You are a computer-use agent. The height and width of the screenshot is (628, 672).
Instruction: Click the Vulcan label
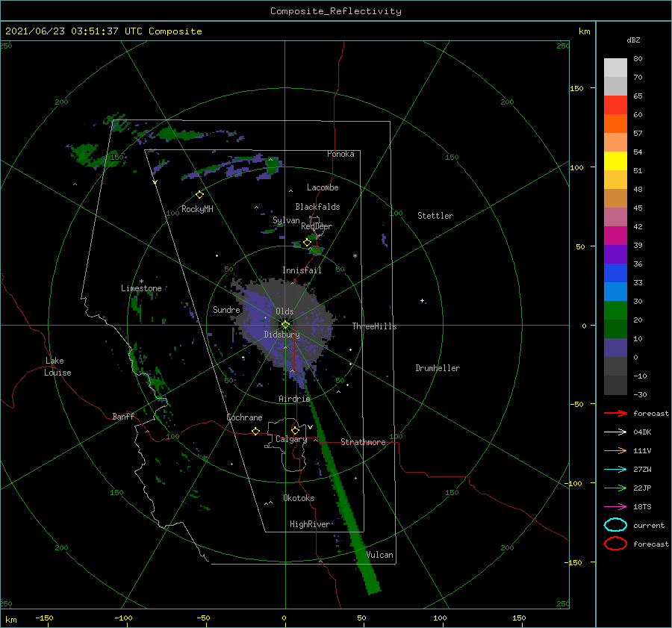coord(380,555)
